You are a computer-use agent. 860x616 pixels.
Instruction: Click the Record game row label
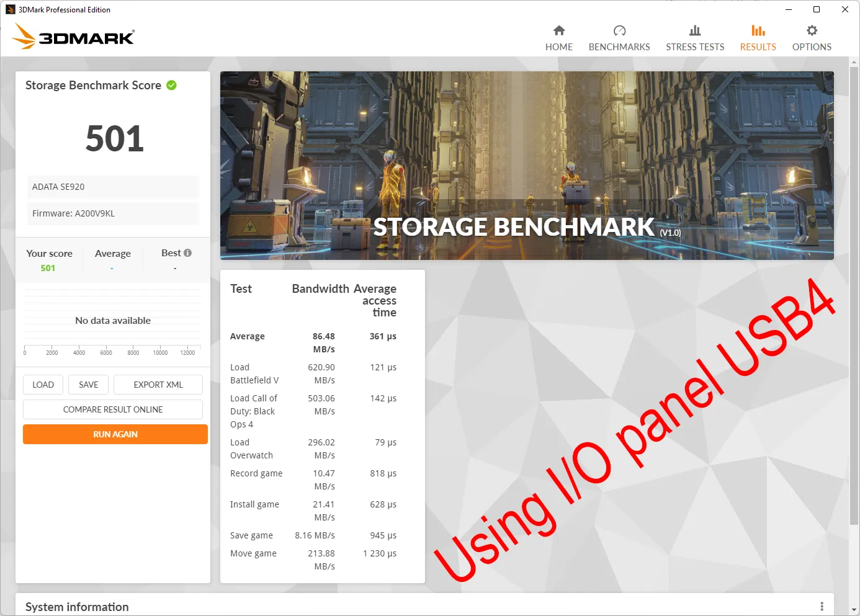tap(256, 473)
